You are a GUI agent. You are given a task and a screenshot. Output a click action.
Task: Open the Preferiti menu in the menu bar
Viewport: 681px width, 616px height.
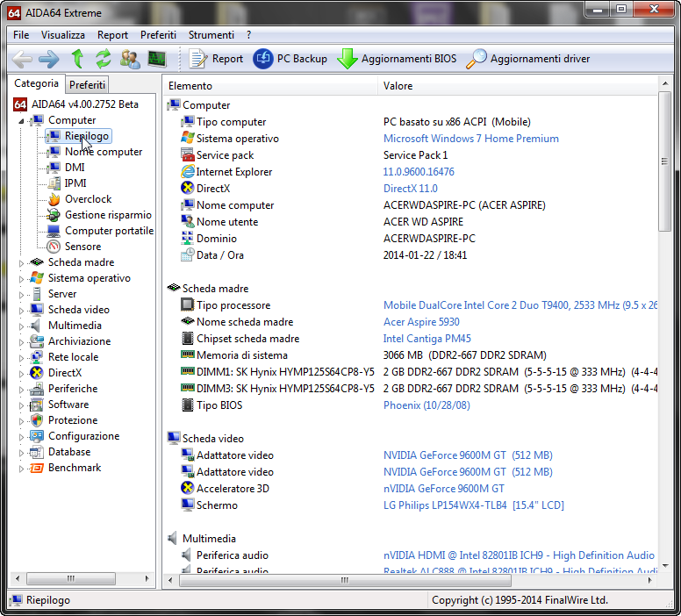point(158,35)
